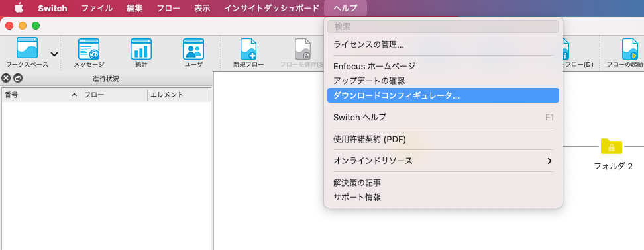The width and height of the screenshot is (644, 250).
Task: Sort by the 番号 column header
Action: [x=41, y=95]
